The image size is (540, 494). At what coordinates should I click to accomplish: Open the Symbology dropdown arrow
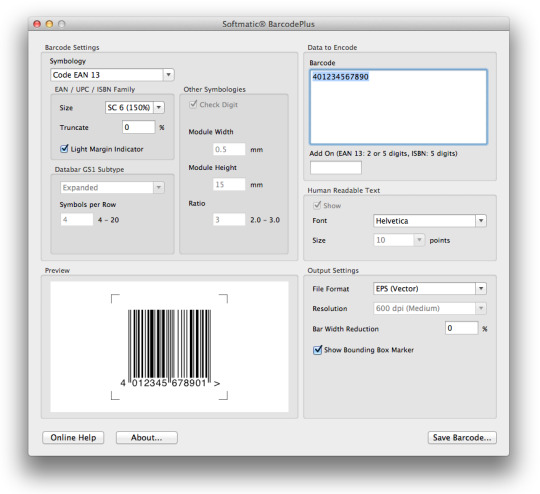point(168,75)
